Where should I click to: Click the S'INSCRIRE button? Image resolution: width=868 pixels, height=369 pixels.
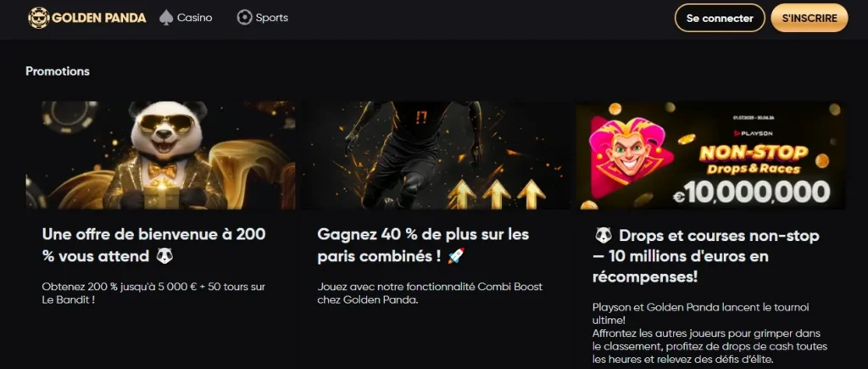(810, 18)
